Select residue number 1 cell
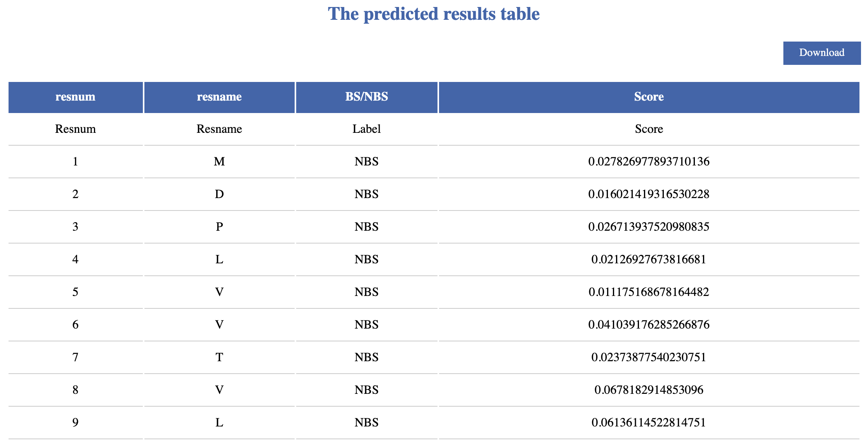Image resolution: width=868 pixels, height=442 pixels. 75,162
